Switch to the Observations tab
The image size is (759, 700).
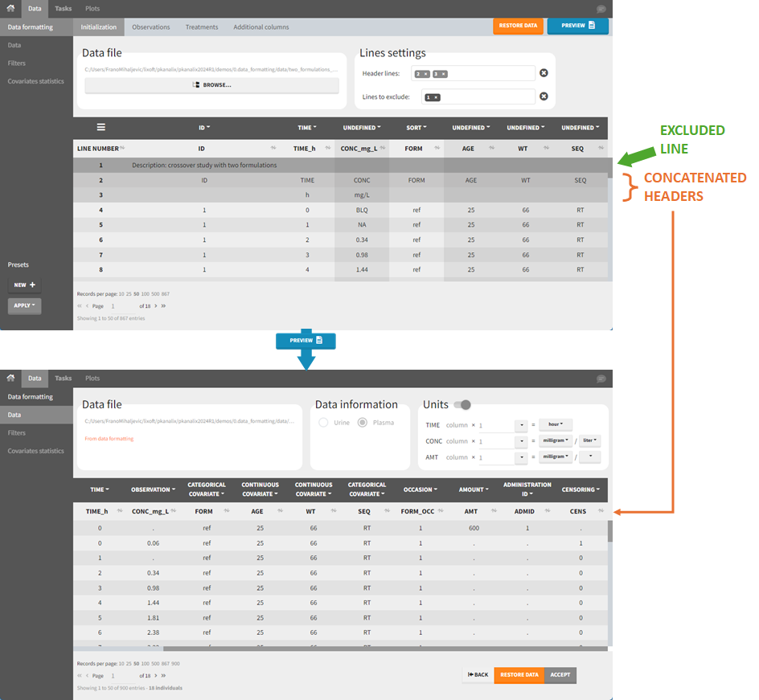pyautogui.click(x=151, y=27)
